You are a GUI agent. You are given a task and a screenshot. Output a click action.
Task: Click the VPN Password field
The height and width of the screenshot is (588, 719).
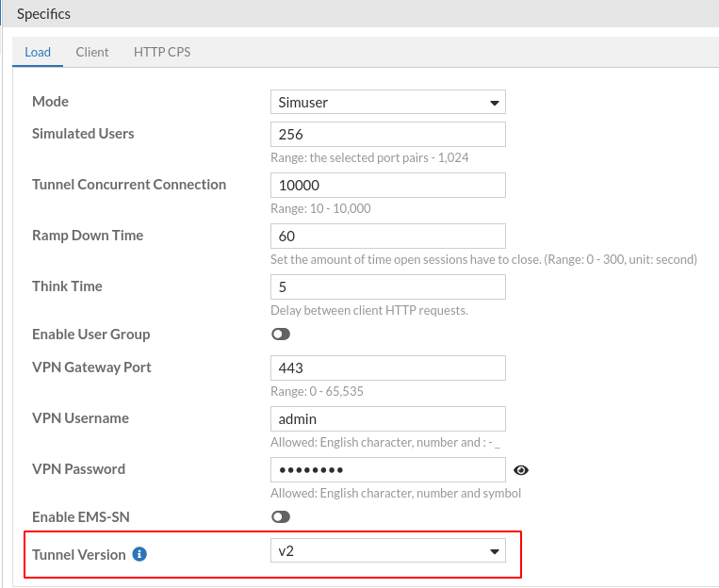click(x=387, y=469)
